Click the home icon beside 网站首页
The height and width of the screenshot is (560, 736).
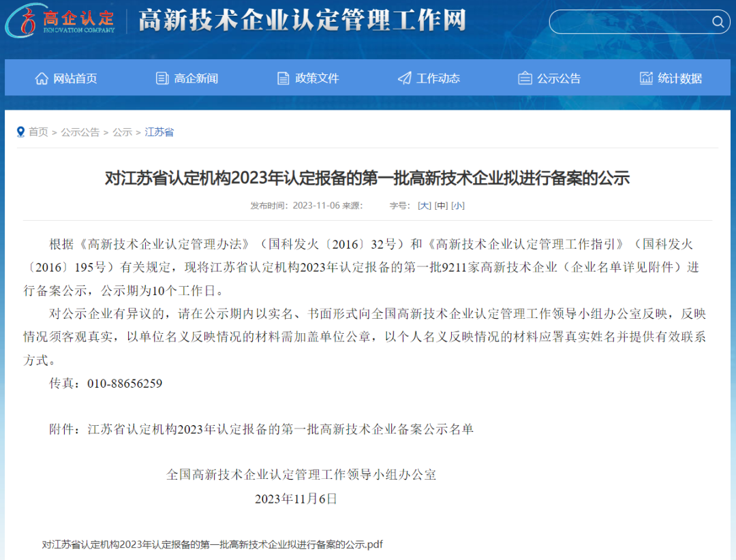[x=42, y=78]
